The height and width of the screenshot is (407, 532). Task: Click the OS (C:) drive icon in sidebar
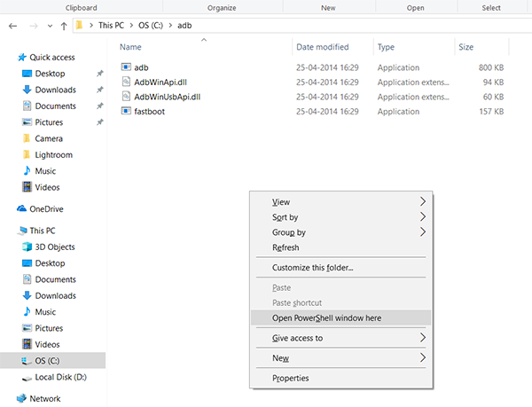point(27,361)
